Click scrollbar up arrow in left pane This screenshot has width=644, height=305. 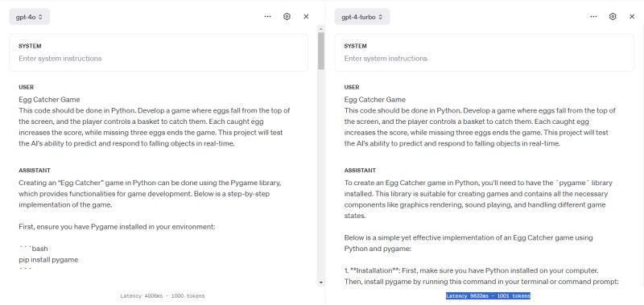(x=321, y=29)
